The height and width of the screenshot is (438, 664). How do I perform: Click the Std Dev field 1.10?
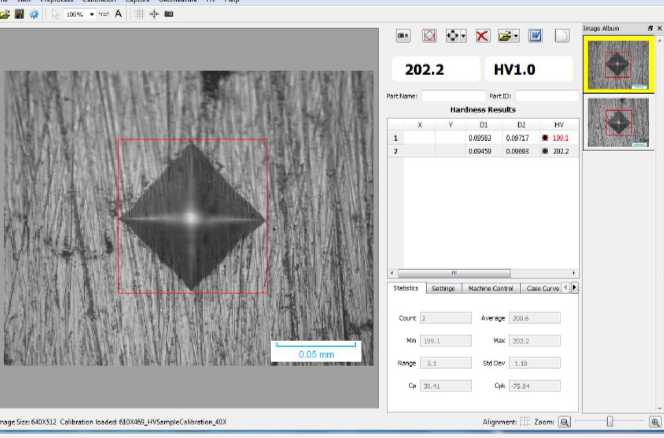click(x=534, y=363)
